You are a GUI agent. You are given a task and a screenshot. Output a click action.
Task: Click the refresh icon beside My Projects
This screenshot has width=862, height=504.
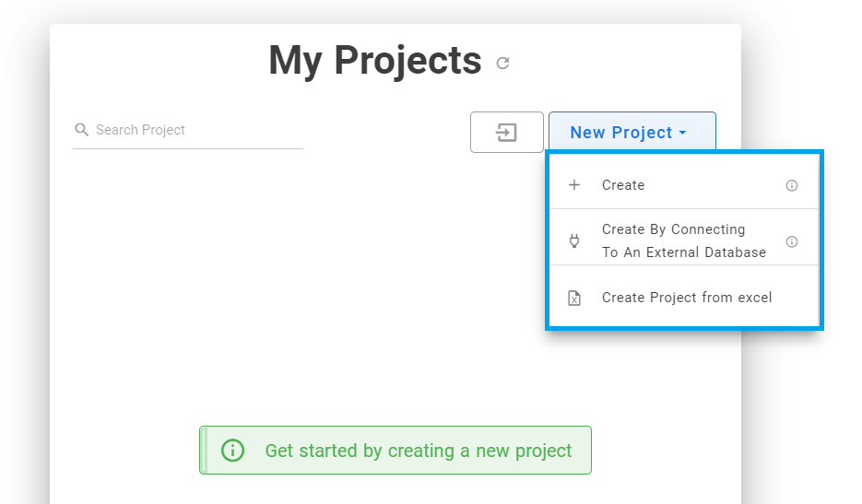(502, 64)
